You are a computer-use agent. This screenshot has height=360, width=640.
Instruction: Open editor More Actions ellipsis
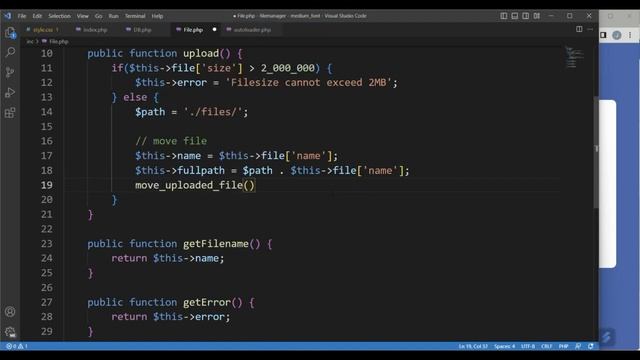[x=590, y=29]
